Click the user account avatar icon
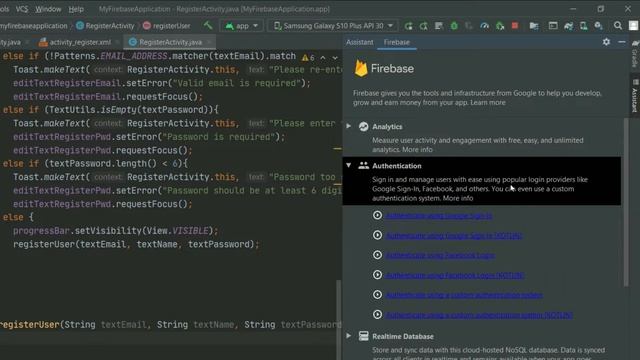Screen dimensions: 640x360 click(633, 26)
